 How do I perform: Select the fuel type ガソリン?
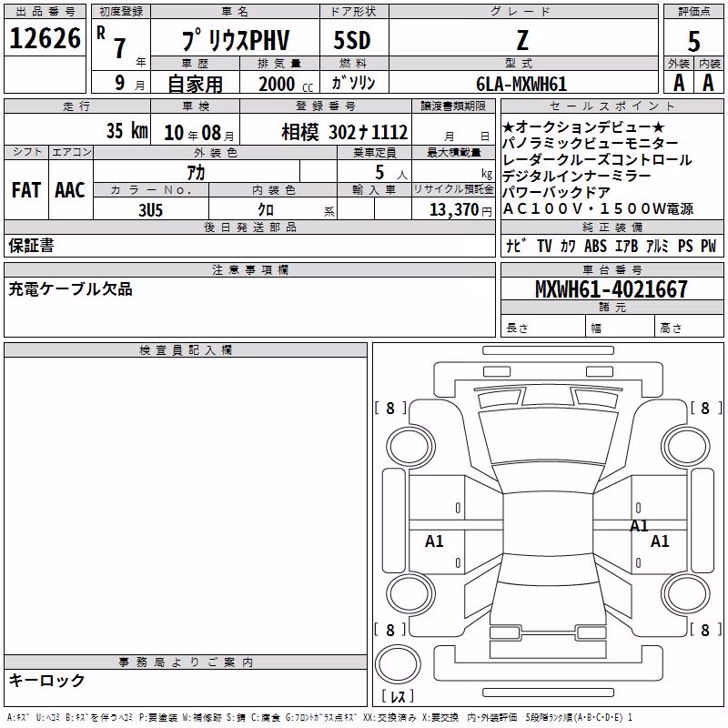353,83
